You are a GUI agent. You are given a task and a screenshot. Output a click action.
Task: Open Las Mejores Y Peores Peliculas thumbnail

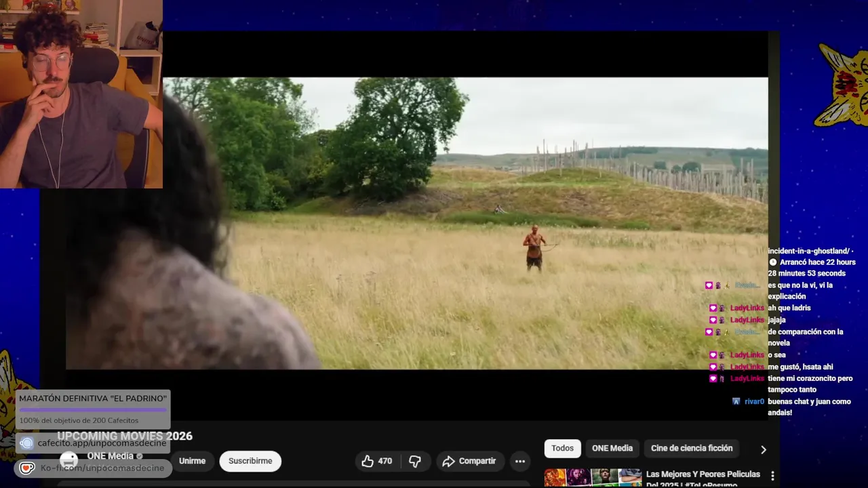[593, 478]
